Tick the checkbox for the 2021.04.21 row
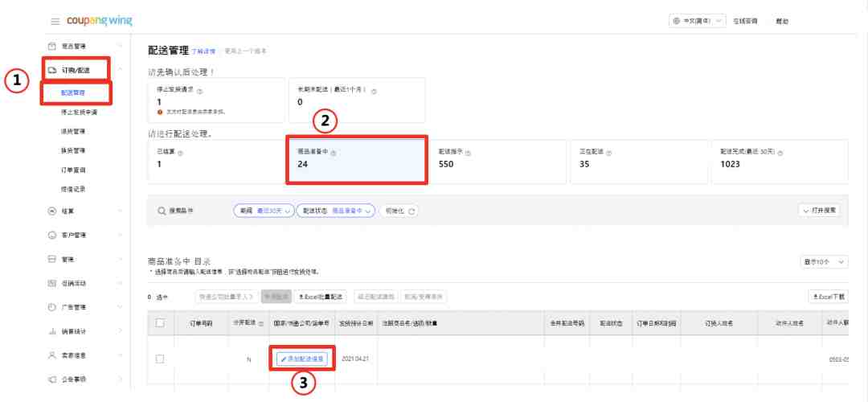Viewport: 868px width, 402px height. [160, 359]
